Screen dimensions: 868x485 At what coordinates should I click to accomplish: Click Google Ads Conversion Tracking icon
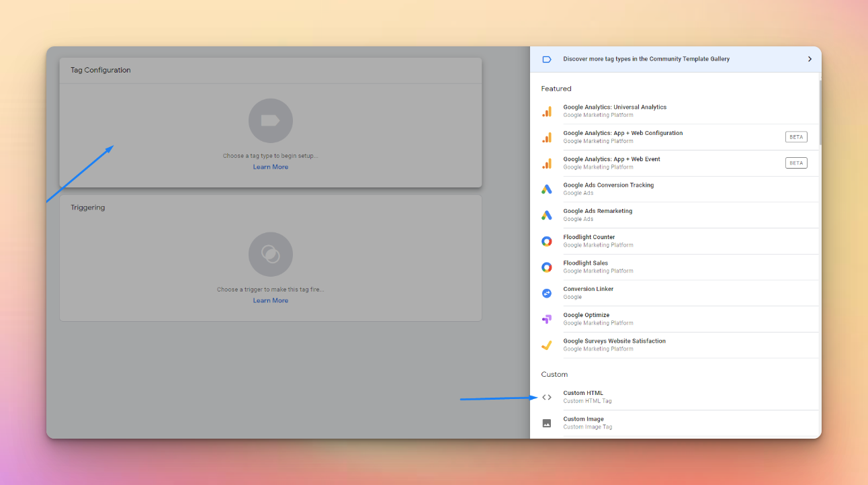click(x=547, y=189)
